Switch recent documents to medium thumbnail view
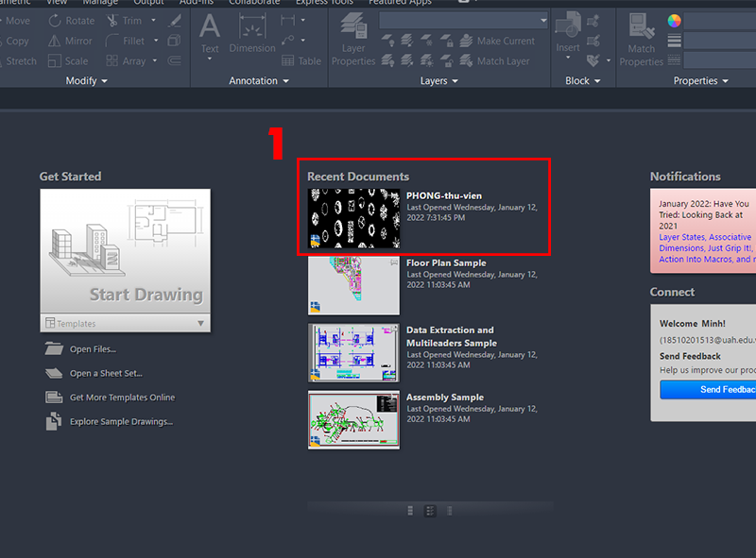This screenshot has width=756, height=558. tap(430, 511)
